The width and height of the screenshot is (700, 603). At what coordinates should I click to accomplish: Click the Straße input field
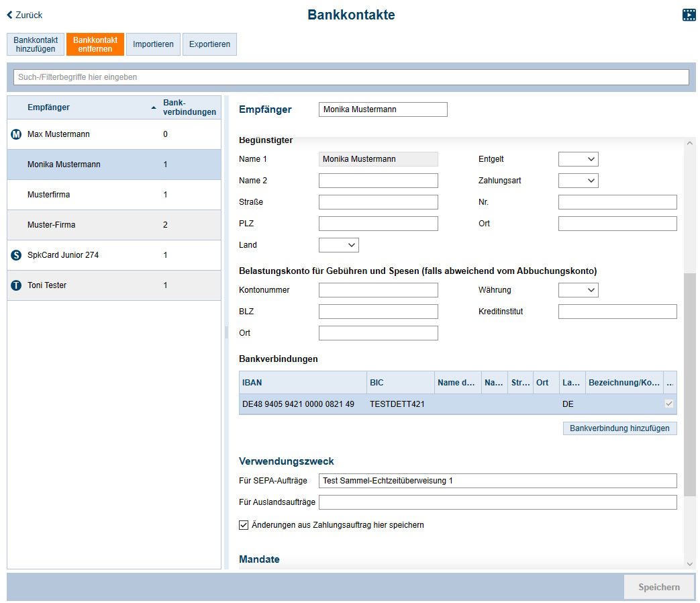[378, 202]
